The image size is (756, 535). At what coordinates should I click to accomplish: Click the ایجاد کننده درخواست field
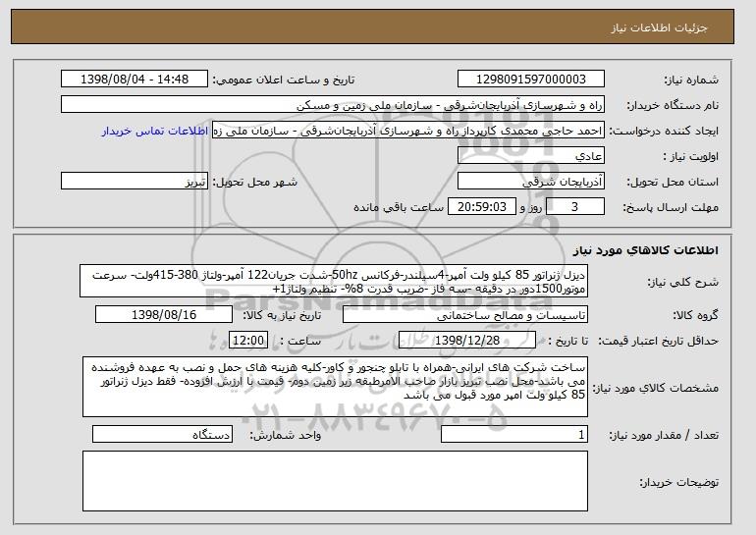pyautogui.click(x=408, y=131)
